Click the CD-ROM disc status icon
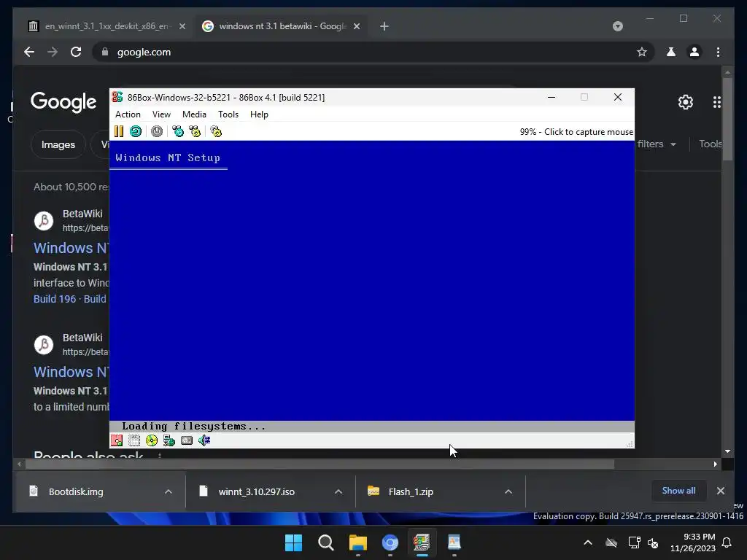 click(x=152, y=440)
